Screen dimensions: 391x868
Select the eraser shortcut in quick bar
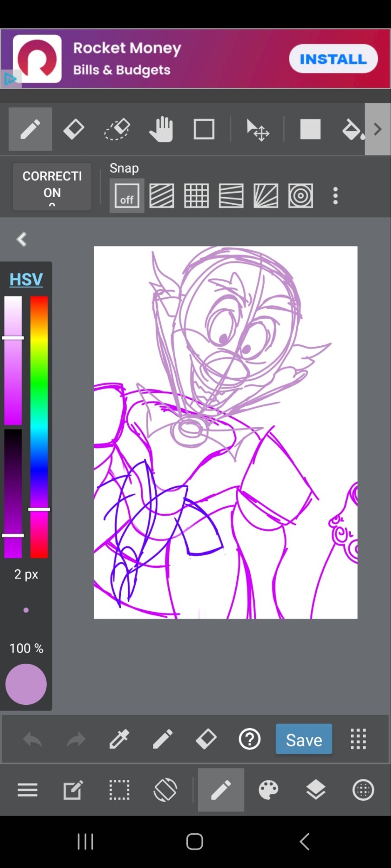[x=206, y=739]
